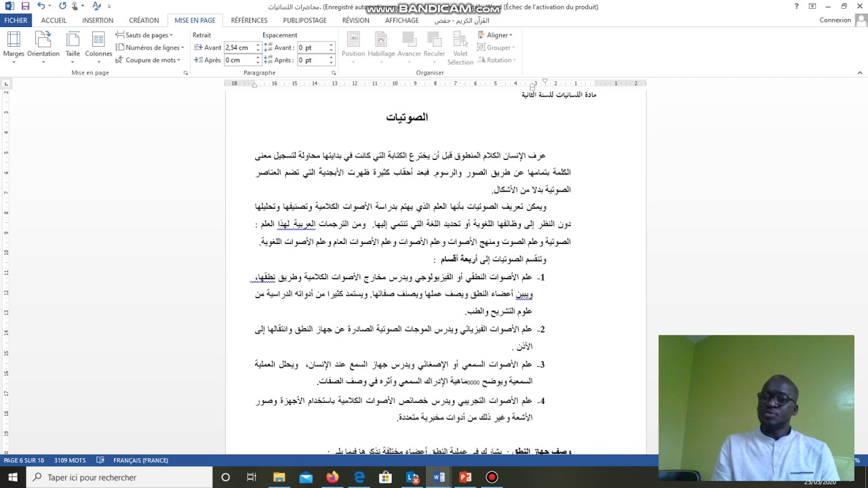Click PAGE 6 SUR 18 in status bar
The width and height of the screenshot is (868, 488).
coord(24,460)
